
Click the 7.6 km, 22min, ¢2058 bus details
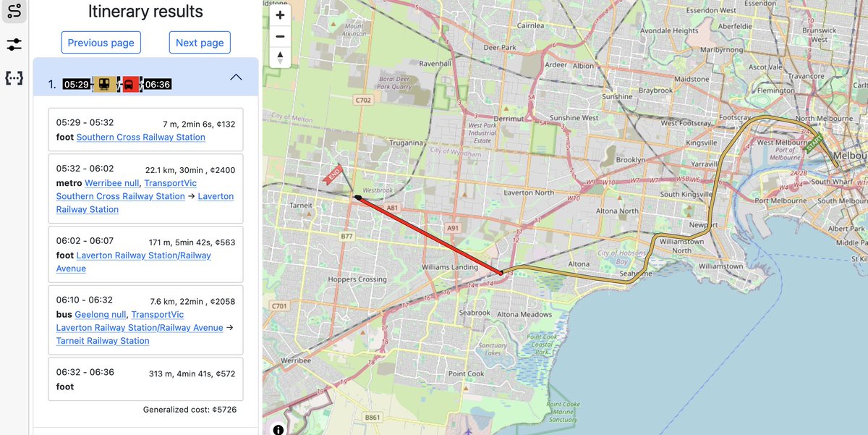tap(192, 301)
